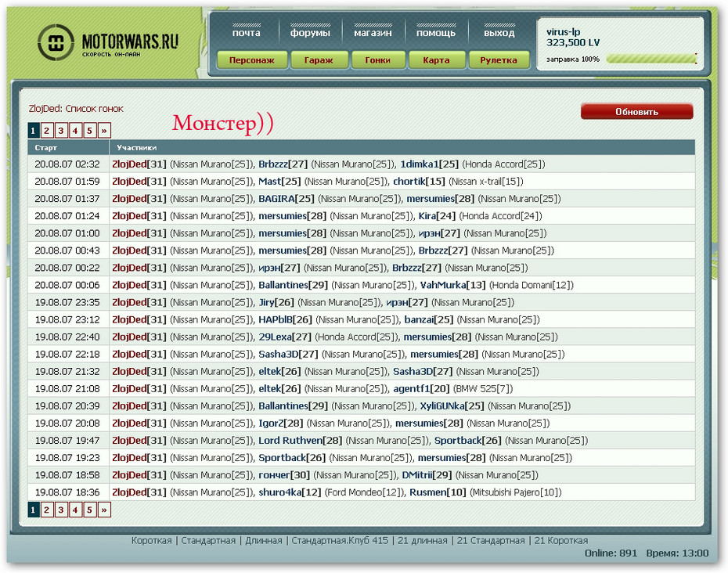Open the форумы menu item
The image size is (728, 573).
pyautogui.click(x=310, y=33)
